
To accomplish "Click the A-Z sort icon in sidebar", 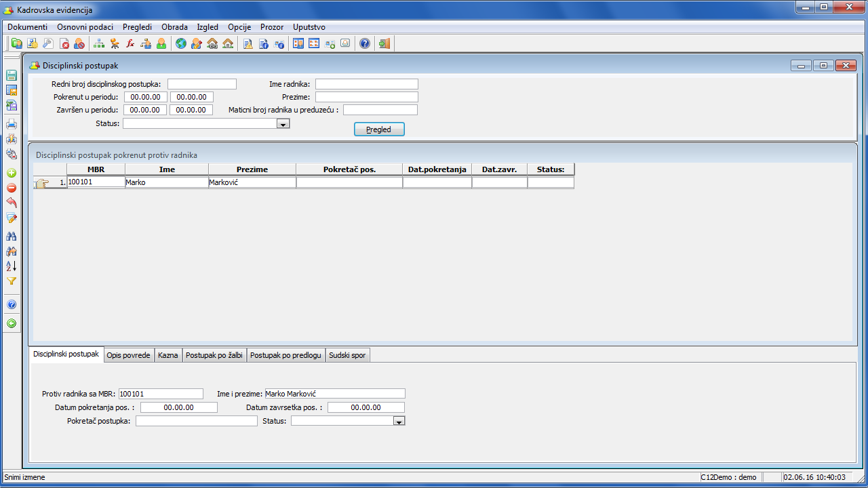I will click(12, 266).
